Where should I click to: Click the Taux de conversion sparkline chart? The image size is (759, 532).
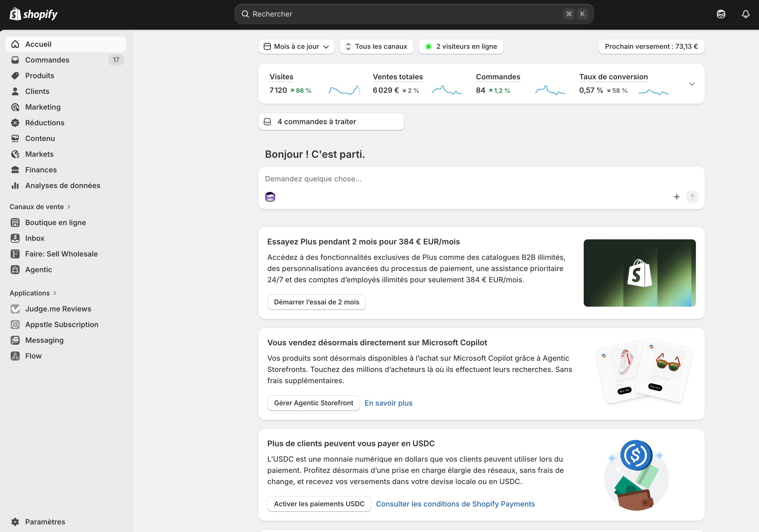click(x=654, y=92)
